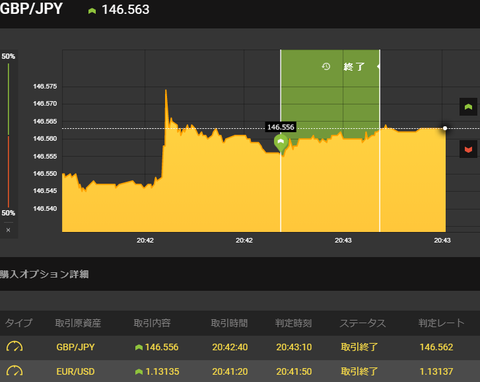Image resolution: width=480 pixels, height=382 pixels.
Task: Click the 146.540 price axis label
Action: coord(45,208)
